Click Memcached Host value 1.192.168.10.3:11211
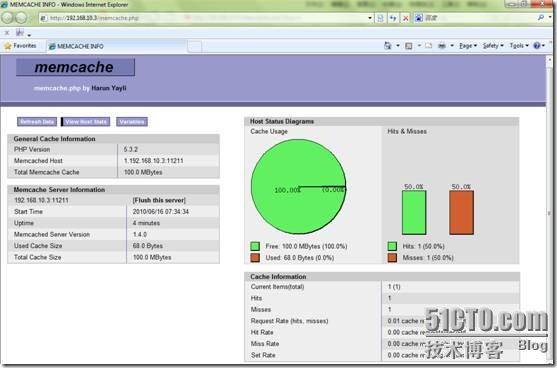557x368 pixels. tap(153, 161)
